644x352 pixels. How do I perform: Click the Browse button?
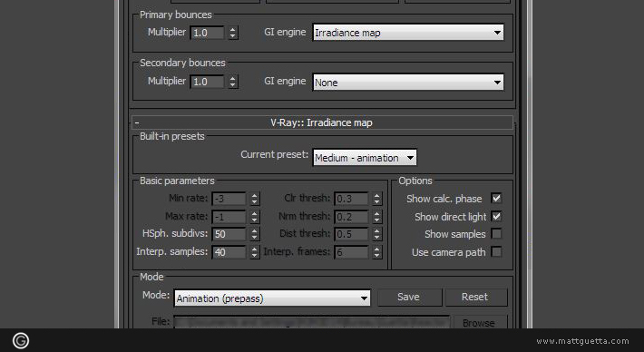(x=480, y=322)
